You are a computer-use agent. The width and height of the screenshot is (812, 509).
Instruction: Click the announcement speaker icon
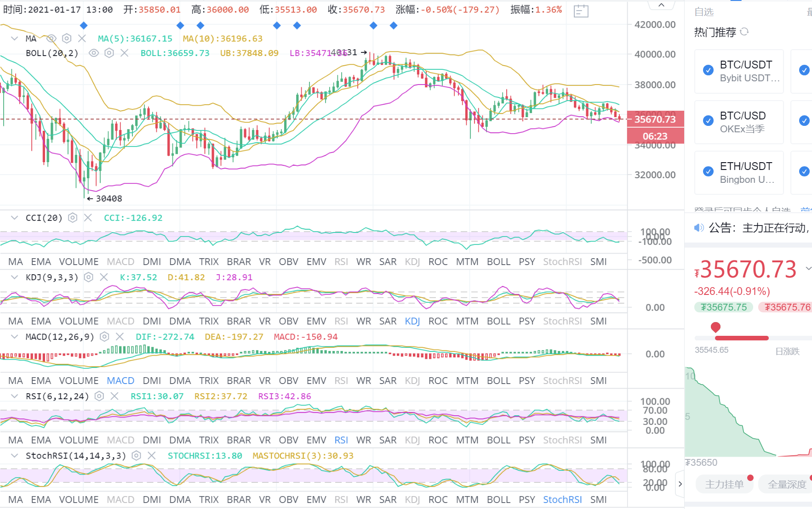coord(699,228)
